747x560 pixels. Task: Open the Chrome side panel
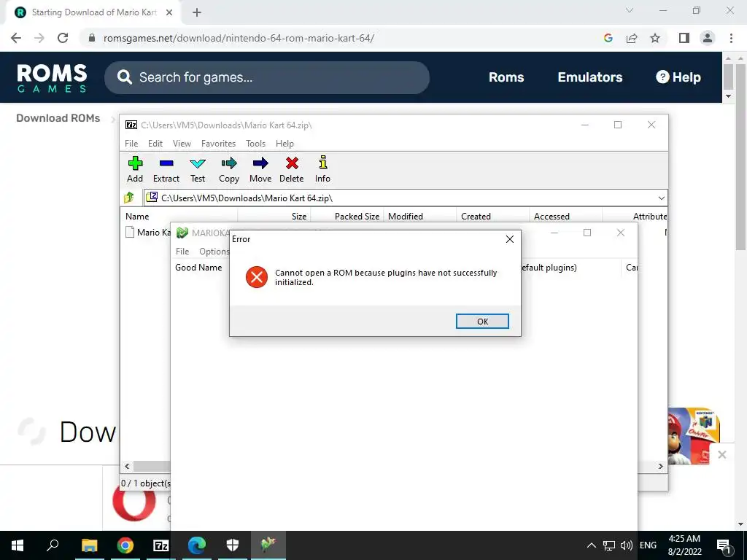pos(684,38)
